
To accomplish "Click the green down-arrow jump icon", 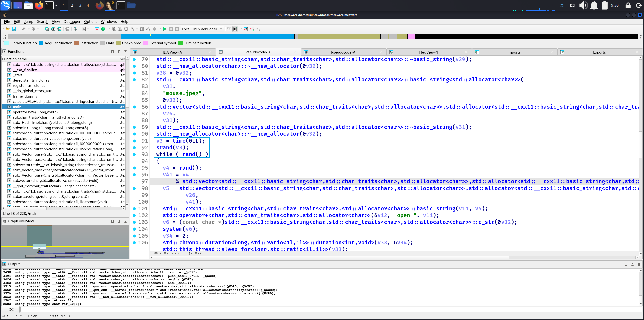I will pyautogui.click(x=75, y=29).
